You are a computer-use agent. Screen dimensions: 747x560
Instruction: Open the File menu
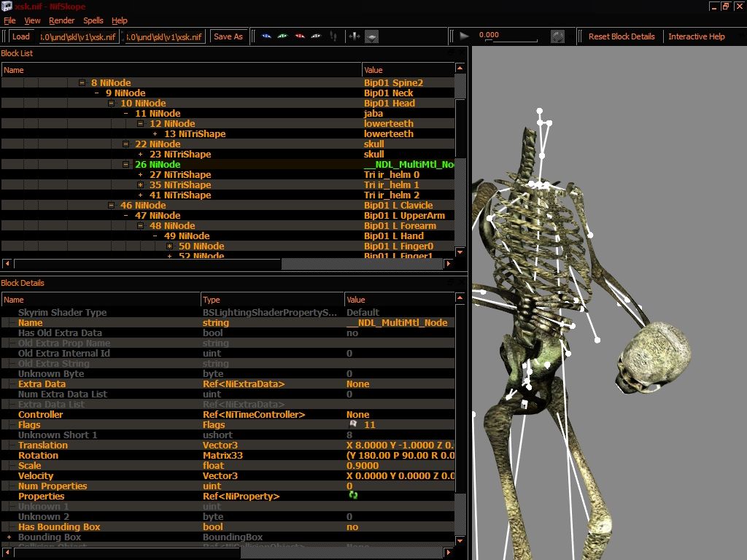click(9, 20)
